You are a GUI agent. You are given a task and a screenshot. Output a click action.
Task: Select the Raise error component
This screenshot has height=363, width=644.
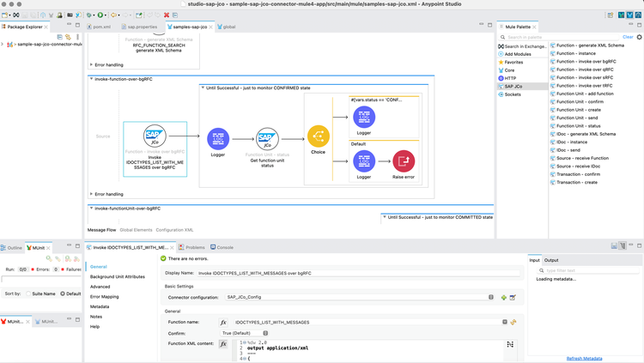[404, 161]
